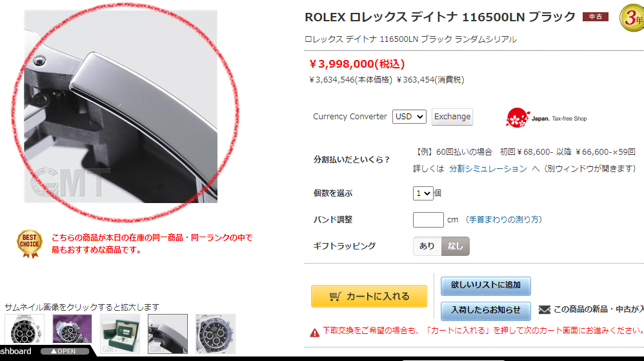Select なし for gift wrapping
Image resolution: width=644 pixels, height=361 pixels.
pos(455,246)
